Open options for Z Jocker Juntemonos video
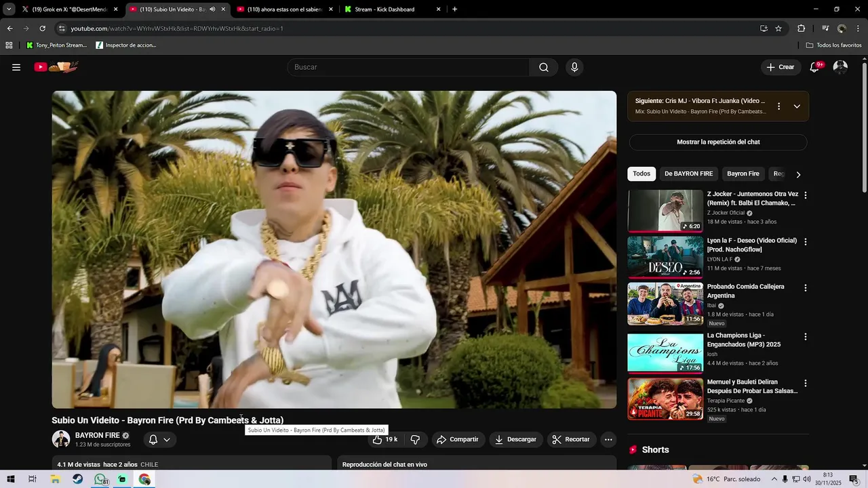 point(806,195)
